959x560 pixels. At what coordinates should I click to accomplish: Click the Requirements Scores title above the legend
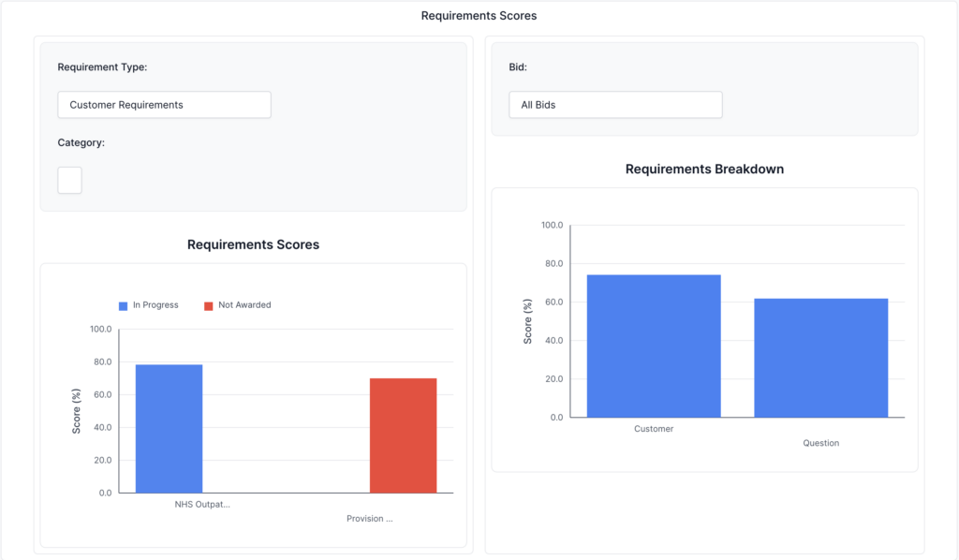click(x=253, y=244)
